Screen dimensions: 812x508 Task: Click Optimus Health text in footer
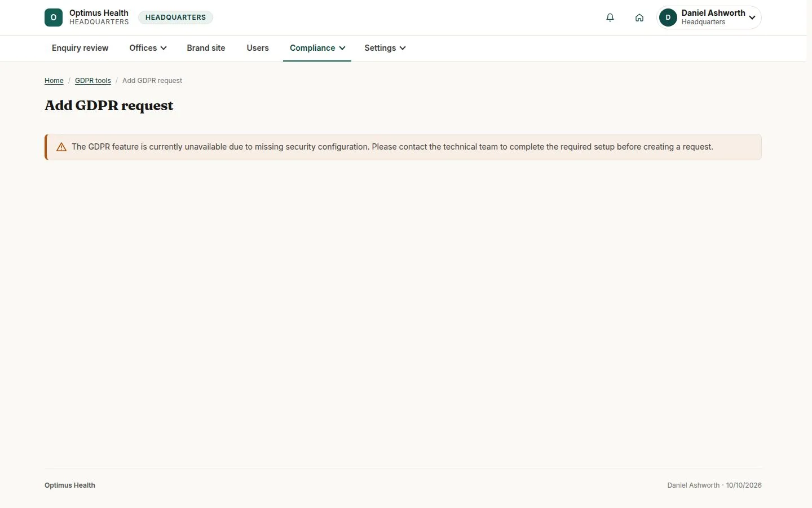(x=70, y=485)
